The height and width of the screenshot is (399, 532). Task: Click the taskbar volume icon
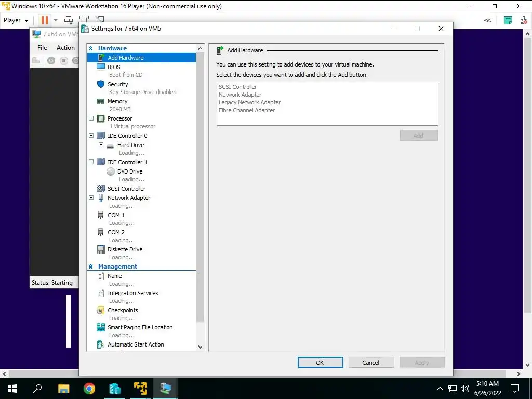(x=465, y=389)
